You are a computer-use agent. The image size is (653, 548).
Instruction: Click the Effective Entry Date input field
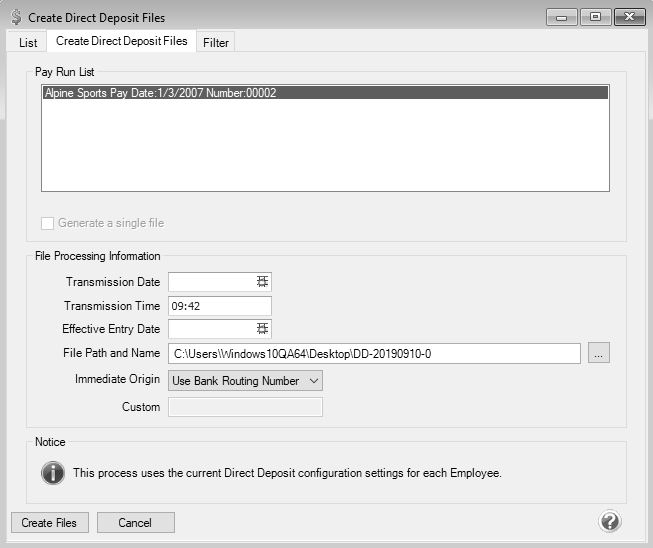click(210, 329)
